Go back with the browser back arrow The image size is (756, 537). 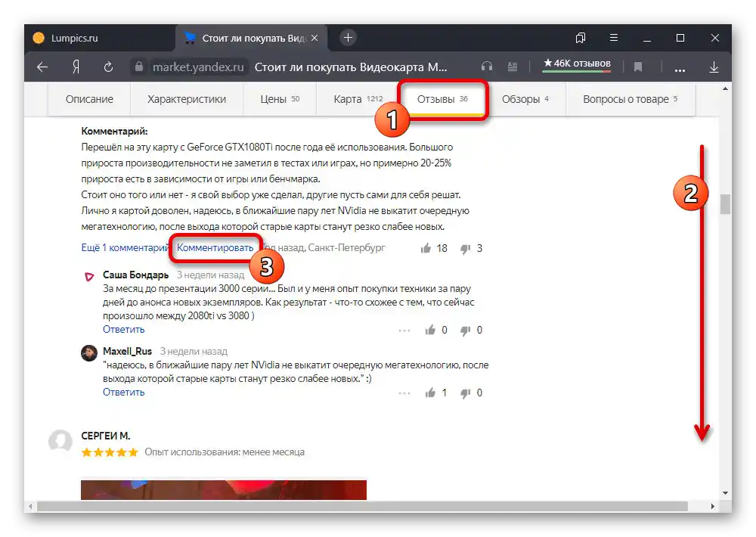click(42, 67)
